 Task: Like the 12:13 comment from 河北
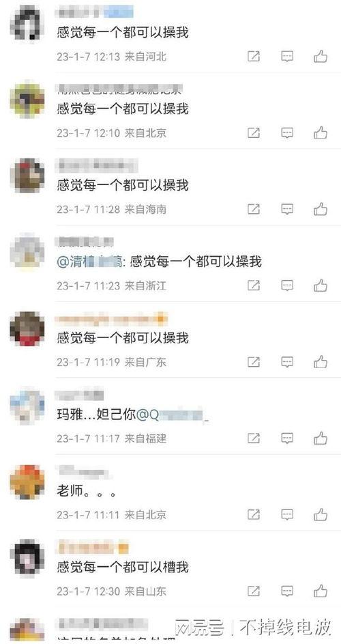point(321,56)
